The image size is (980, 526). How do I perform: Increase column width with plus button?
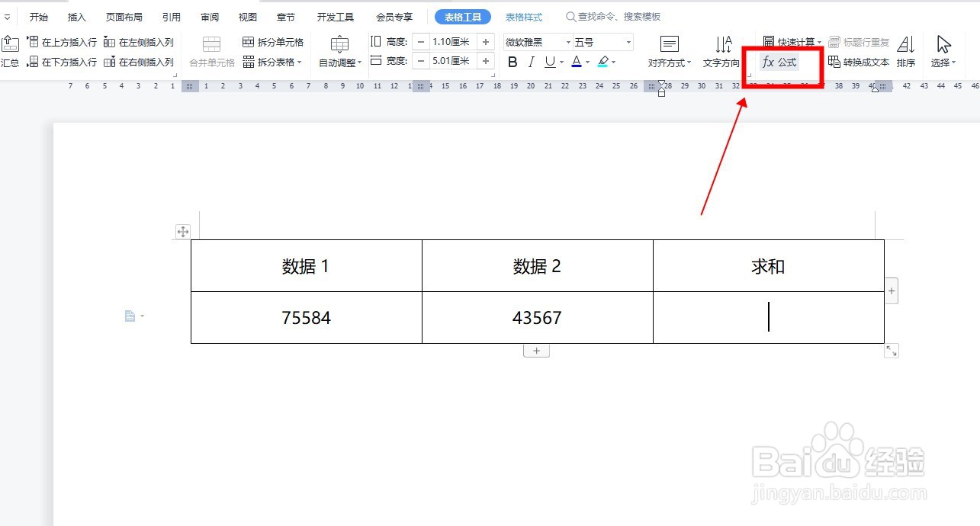[x=486, y=61]
